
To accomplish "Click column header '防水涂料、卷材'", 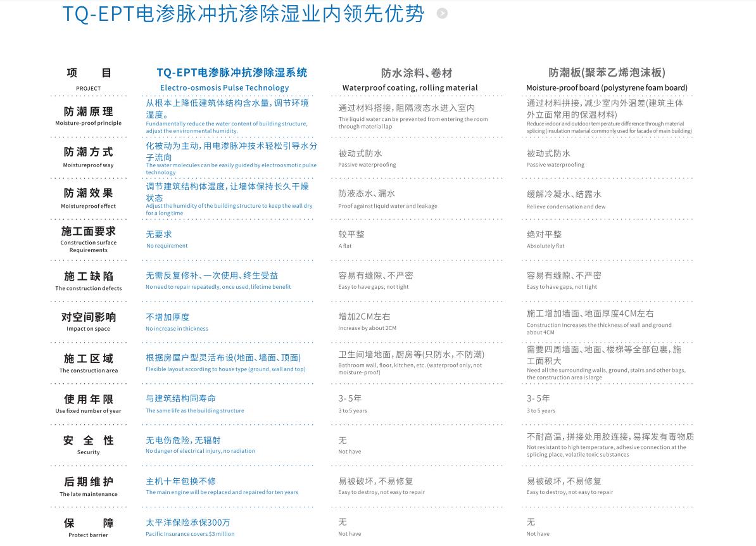I will (417, 73).
